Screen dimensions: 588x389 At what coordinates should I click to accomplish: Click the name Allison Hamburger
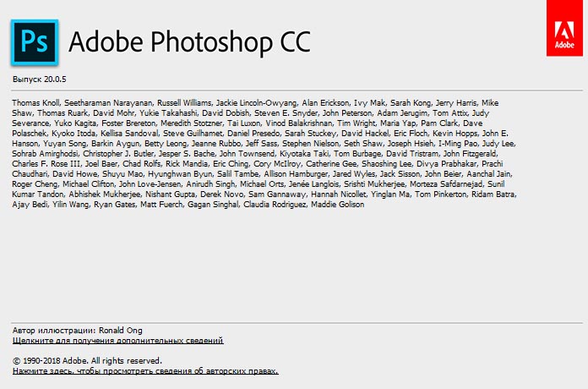[296, 174]
